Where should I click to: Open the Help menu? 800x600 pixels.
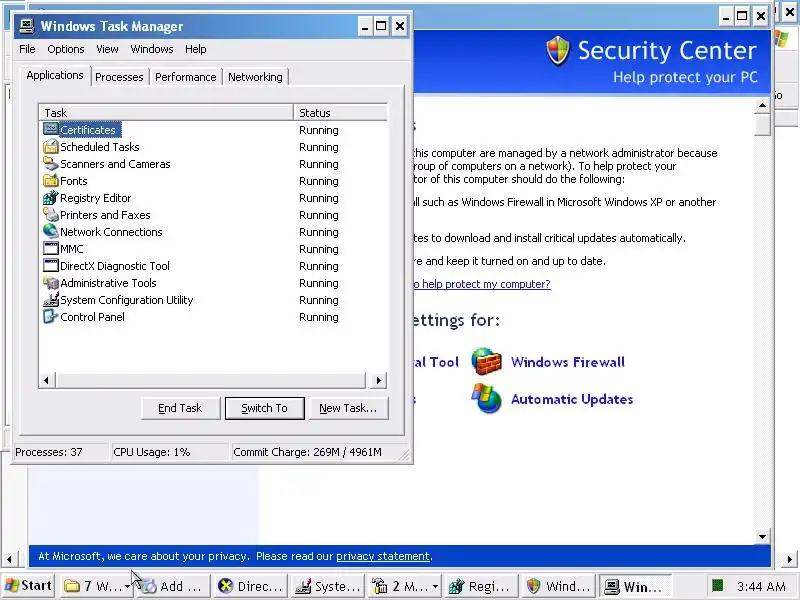pos(195,49)
